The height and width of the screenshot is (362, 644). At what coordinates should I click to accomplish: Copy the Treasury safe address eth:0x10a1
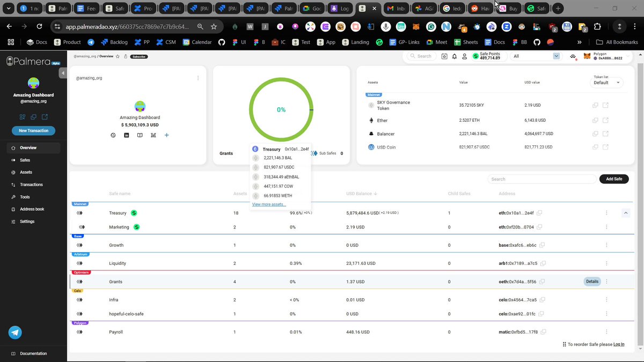tap(539, 213)
